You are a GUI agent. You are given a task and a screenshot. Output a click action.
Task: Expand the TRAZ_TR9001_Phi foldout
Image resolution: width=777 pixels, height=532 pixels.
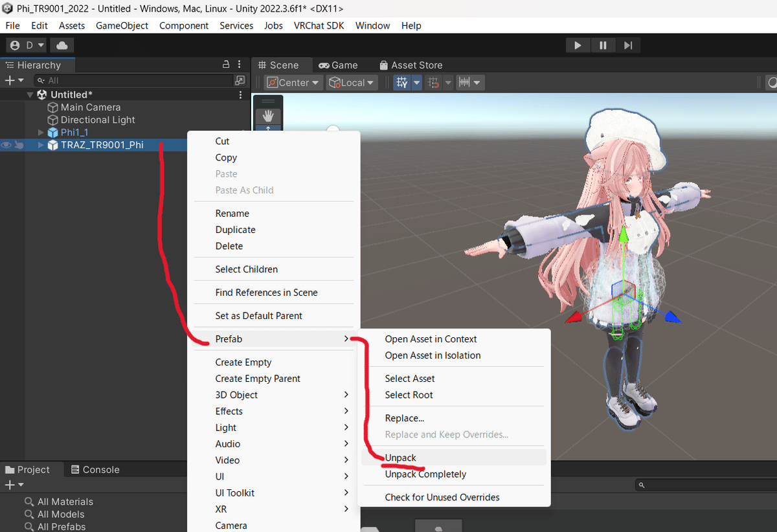click(x=41, y=145)
